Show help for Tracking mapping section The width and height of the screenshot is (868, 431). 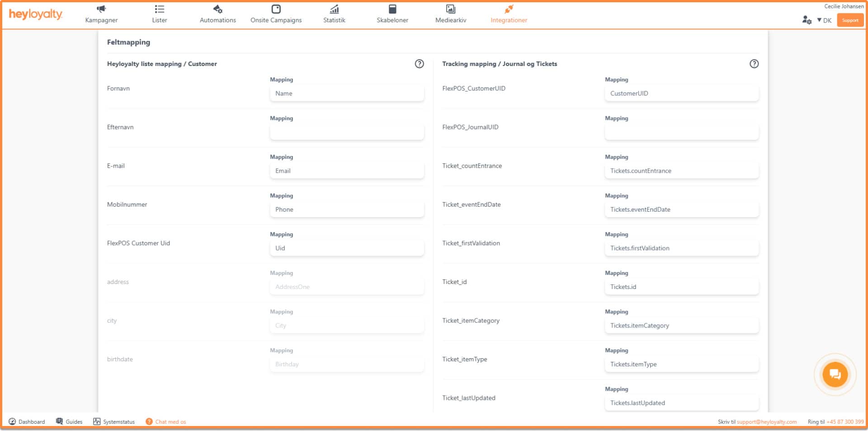(x=754, y=64)
